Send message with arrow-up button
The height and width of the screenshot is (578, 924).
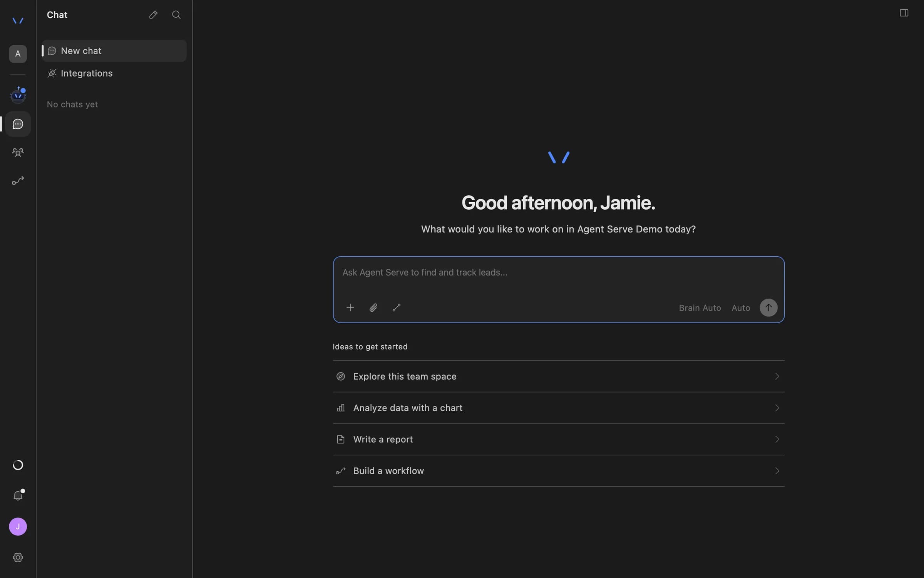tap(768, 307)
